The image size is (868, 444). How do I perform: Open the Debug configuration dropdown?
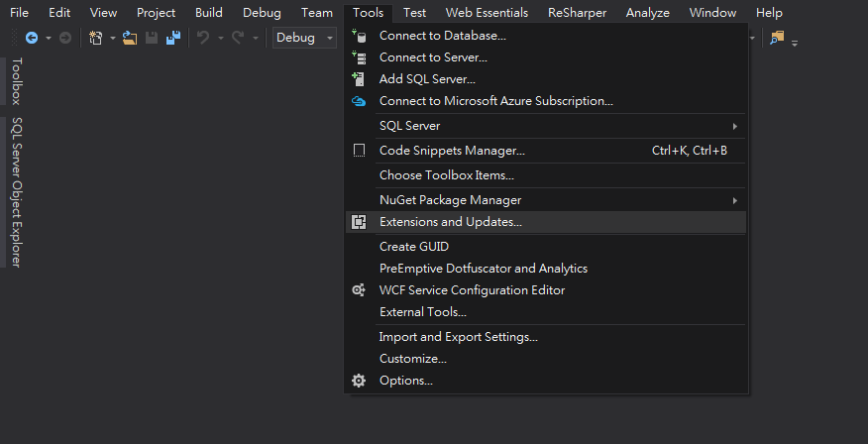coord(305,38)
